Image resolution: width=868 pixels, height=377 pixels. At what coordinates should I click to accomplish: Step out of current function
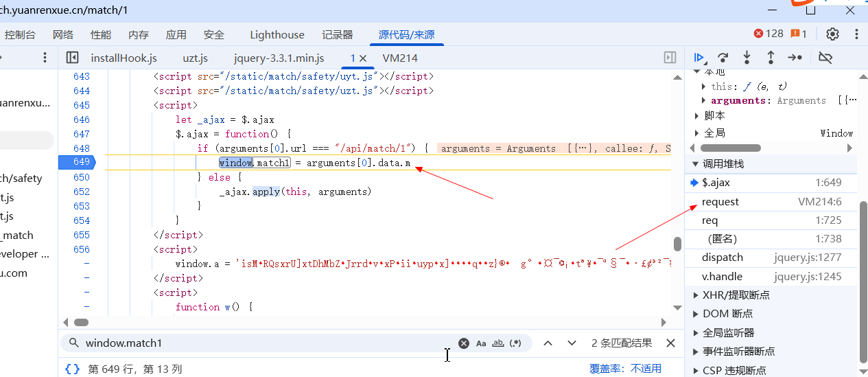pos(771,58)
